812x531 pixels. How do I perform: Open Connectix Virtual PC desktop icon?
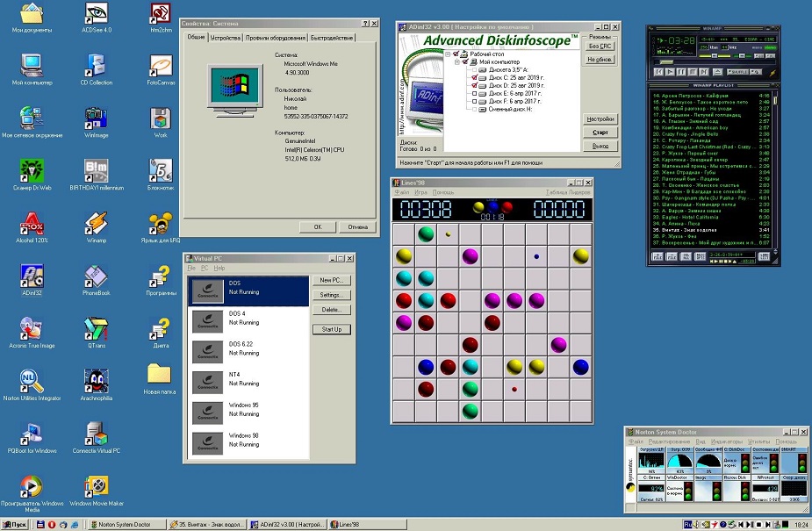pos(97,437)
